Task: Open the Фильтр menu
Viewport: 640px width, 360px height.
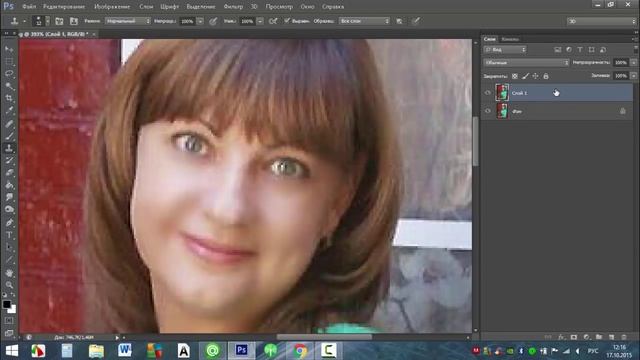Action: click(233, 7)
